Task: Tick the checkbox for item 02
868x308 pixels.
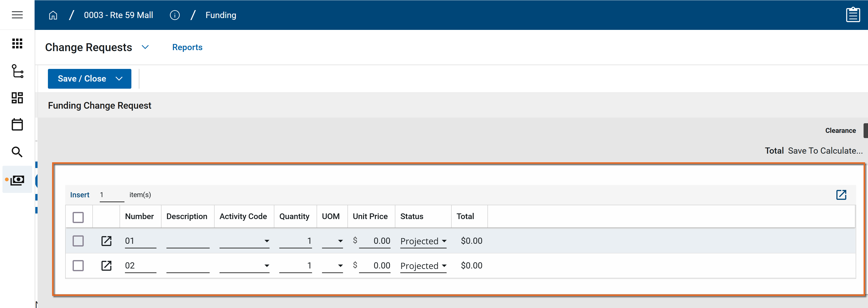Action: pyautogui.click(x=78, y=266)
